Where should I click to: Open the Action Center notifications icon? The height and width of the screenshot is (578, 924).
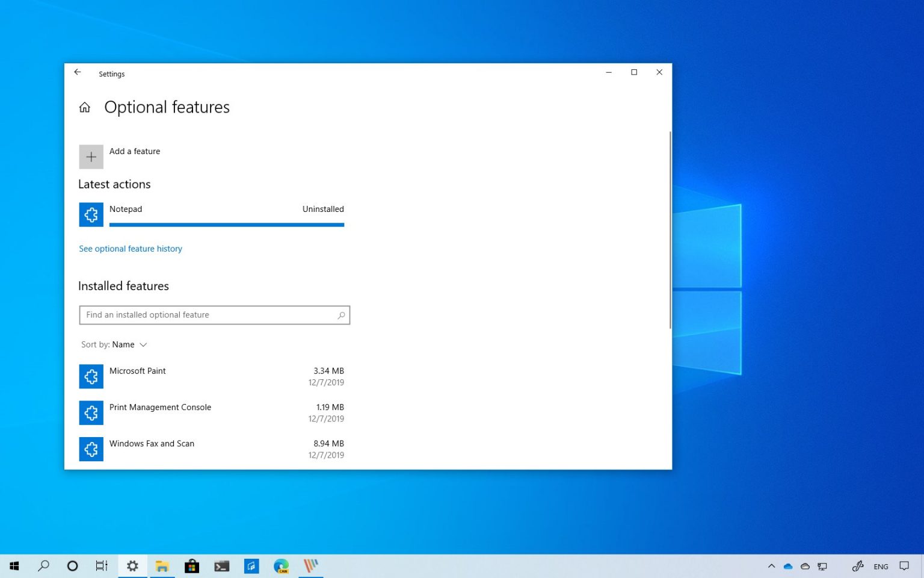[904, 566]
